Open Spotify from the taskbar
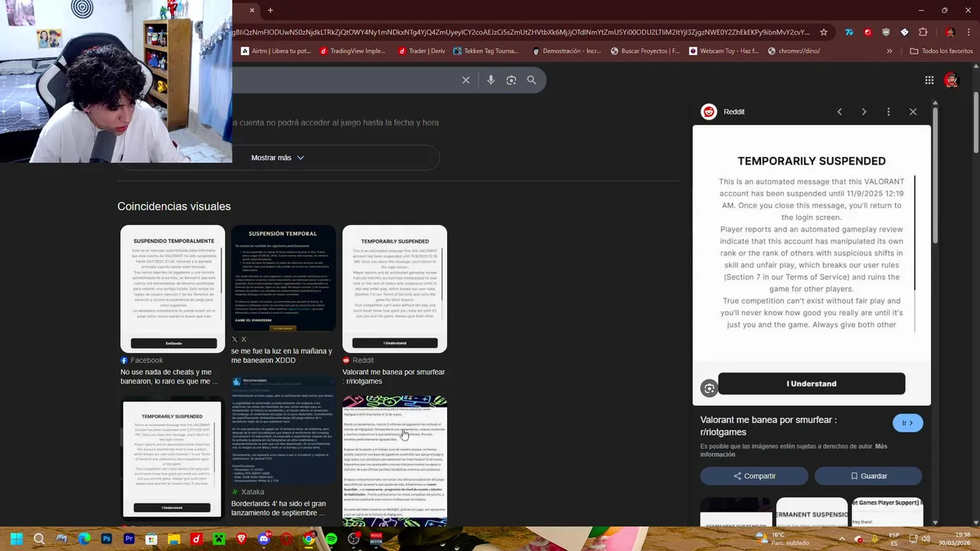 [x=331, y=539]
